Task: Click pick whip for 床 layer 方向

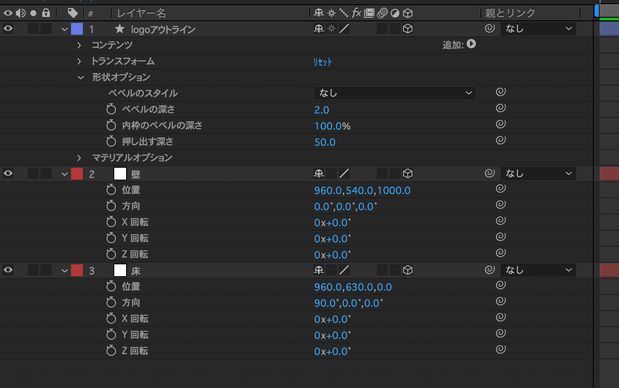Action: [x=501, y=301]
